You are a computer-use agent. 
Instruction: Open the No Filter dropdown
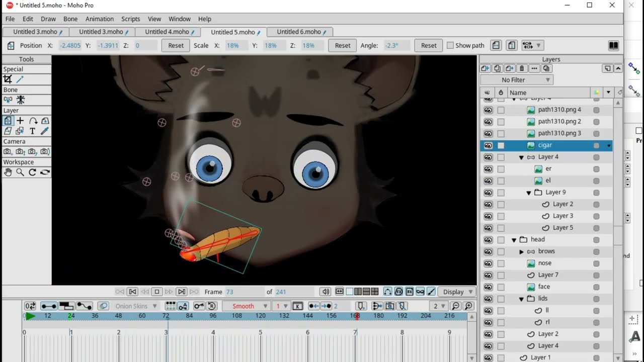pyautogui.click(x=517, y=80)
